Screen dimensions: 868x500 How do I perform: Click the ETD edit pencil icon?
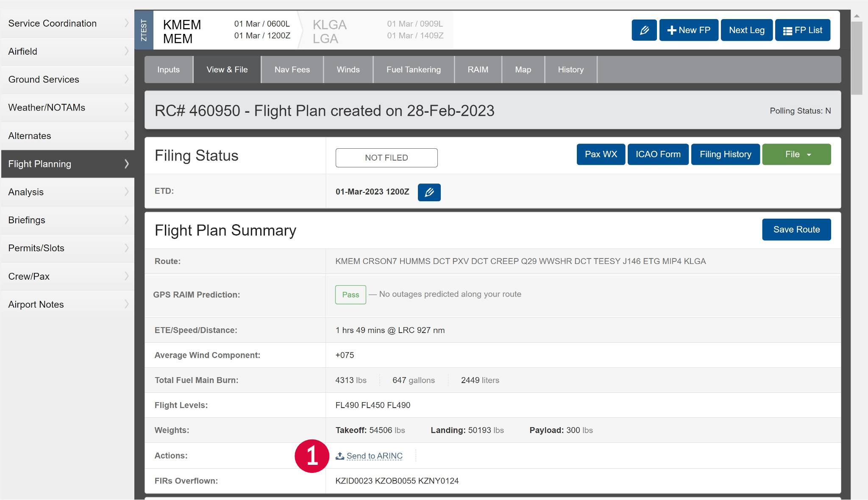429,192
